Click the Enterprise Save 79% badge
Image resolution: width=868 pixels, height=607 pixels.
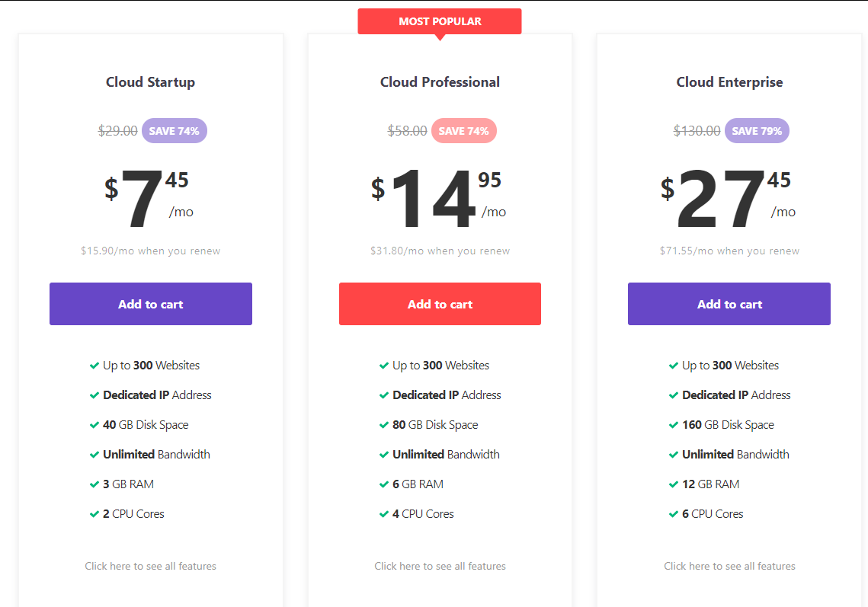(757, 131)
